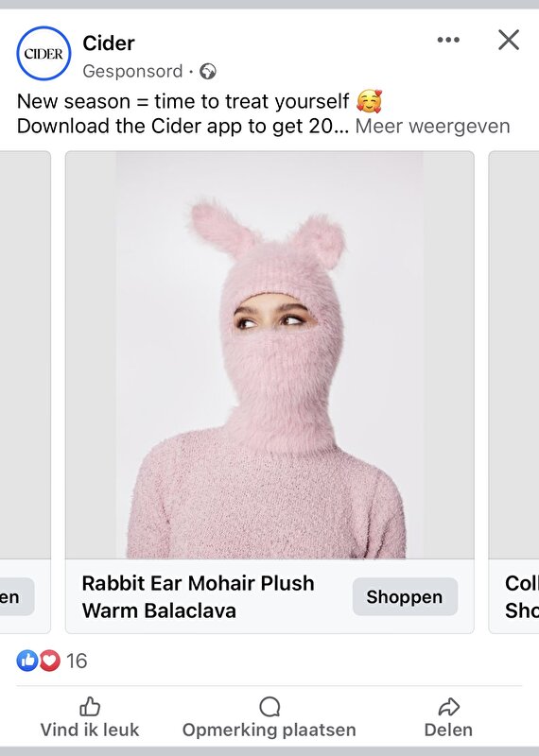Tap the Delen share arrow icon
The height and width of the screenshot is (756, 539).
448,707
